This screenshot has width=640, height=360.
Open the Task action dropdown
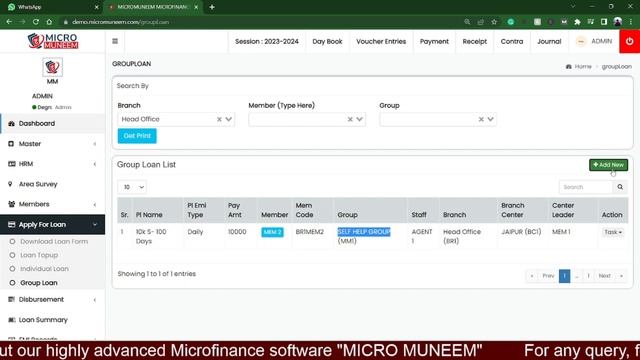point(613,232)
